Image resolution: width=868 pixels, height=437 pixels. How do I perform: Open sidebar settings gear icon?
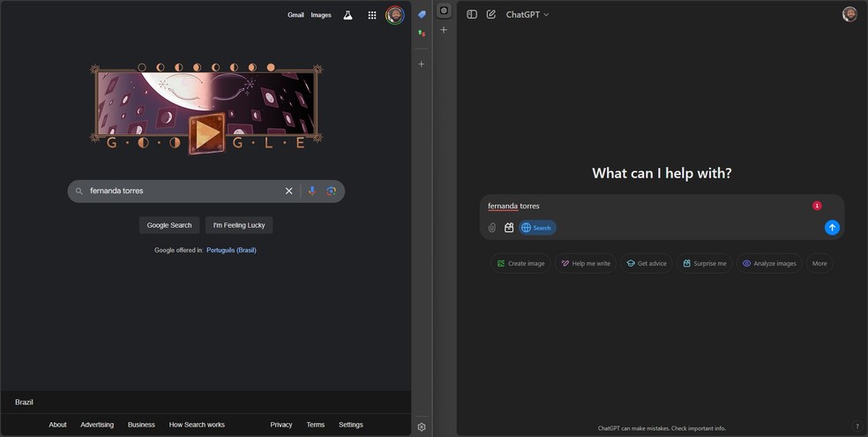422,427
